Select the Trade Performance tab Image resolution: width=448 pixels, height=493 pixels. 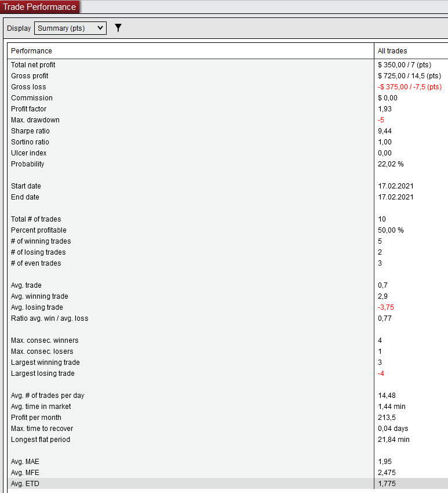[x=39, y=7]
